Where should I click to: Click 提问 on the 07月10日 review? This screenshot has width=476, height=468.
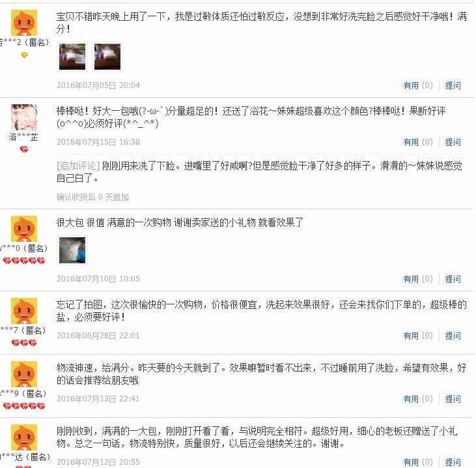tap(453, 279)
